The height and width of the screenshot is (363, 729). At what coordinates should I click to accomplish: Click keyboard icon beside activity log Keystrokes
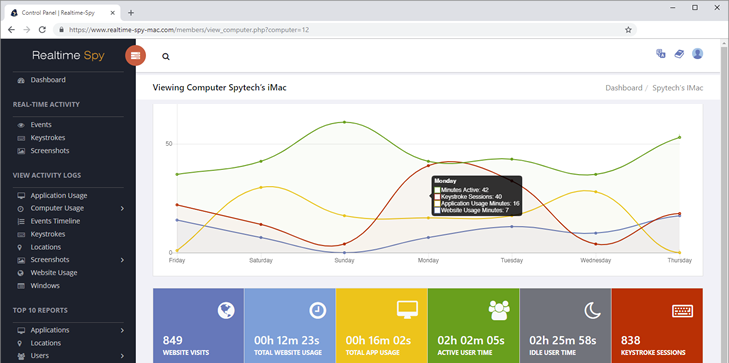[21, 234]
